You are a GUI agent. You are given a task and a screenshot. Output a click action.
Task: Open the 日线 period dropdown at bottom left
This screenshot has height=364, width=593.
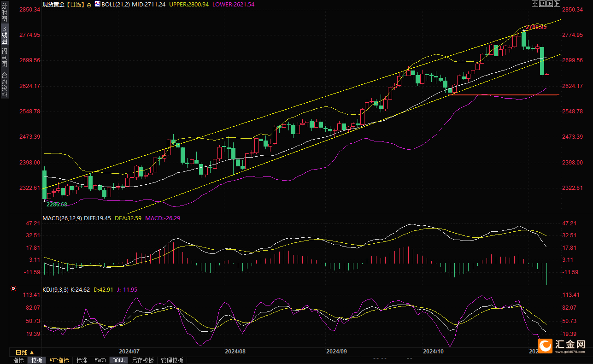point(25,352)
